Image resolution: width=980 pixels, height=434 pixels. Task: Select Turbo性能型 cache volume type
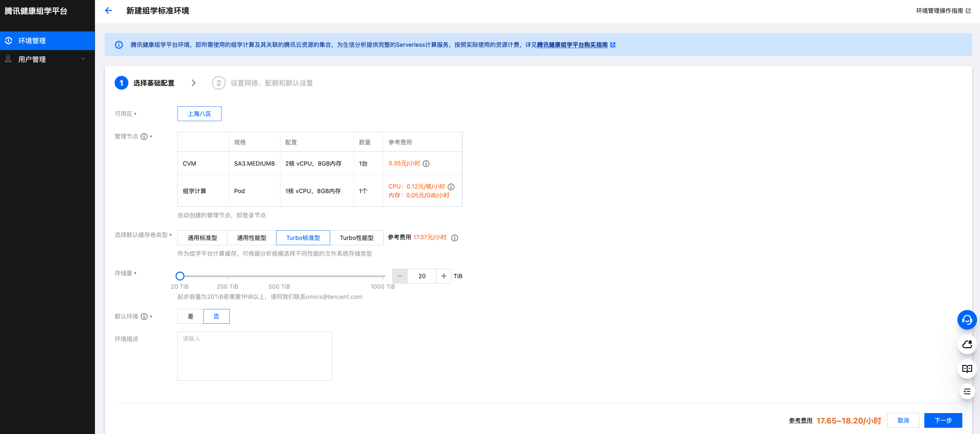(x=356, y=238)
